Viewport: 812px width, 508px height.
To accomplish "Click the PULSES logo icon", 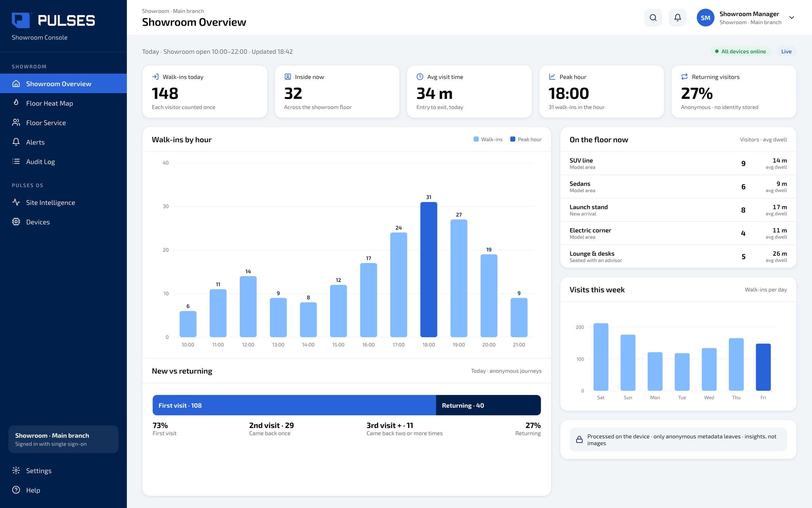I will [21, 20].
